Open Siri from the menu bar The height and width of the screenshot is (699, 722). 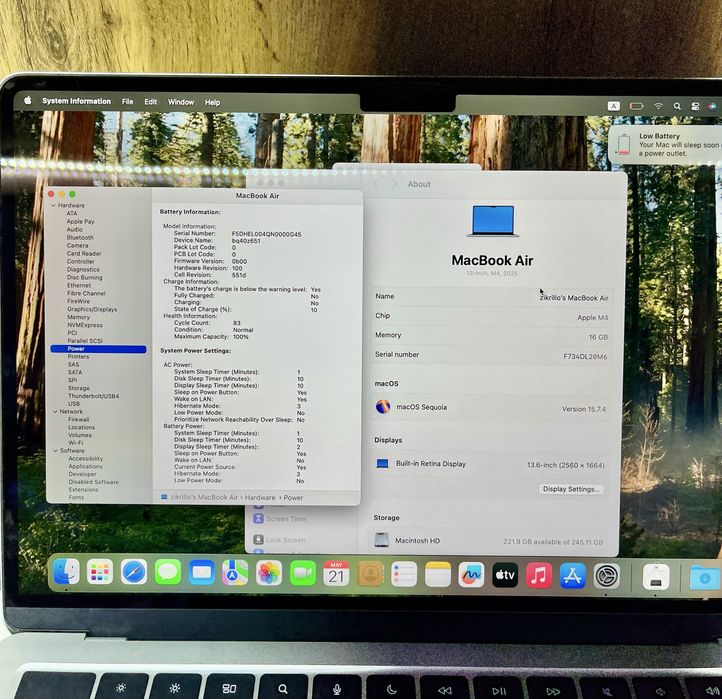(x=712, y=106)
